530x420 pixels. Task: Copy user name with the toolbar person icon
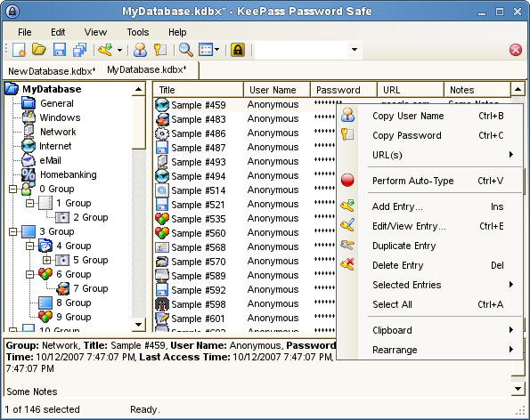point(140,50)
